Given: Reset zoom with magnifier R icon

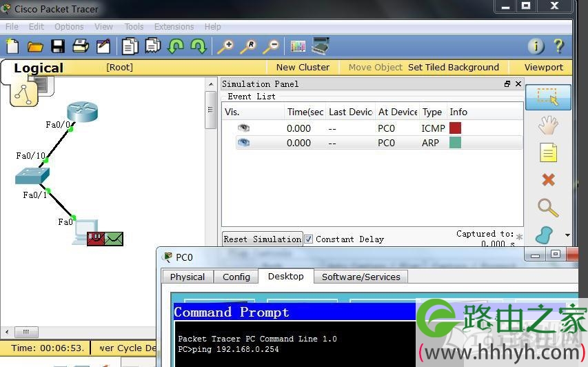Looking at the screenshot, I should point(248,46).
